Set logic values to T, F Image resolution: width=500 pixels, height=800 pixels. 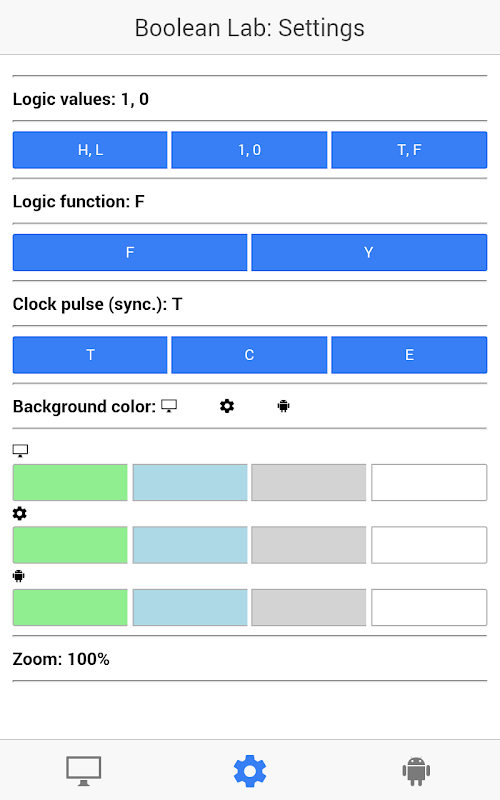point(409,150)
